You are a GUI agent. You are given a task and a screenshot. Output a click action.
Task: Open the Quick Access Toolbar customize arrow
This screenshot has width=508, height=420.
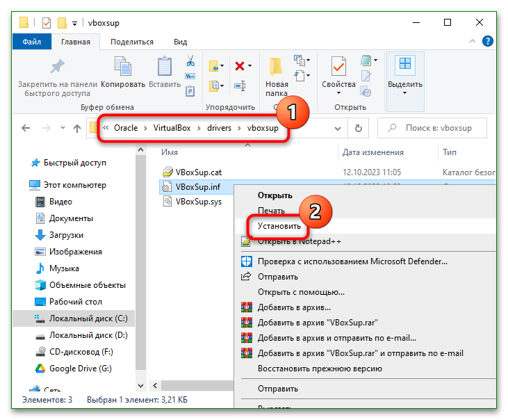74,24
